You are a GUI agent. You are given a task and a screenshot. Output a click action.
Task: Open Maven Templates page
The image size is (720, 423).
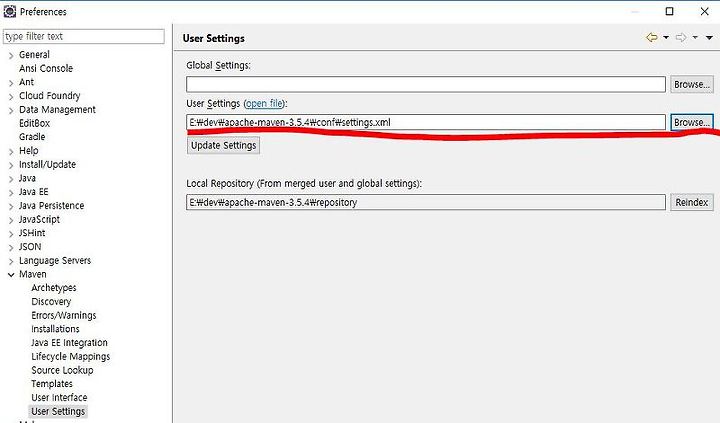[52, 384]
